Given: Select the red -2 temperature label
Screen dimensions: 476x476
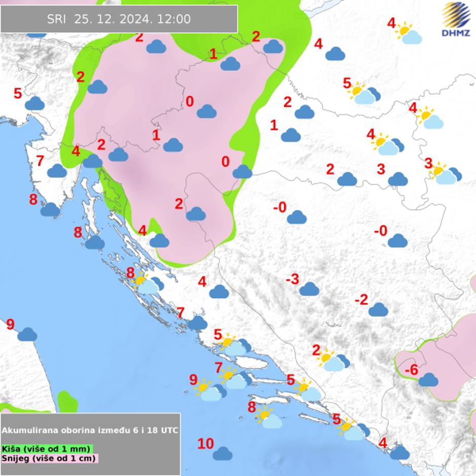Looking at the screenshot, I should click(361, 300).
